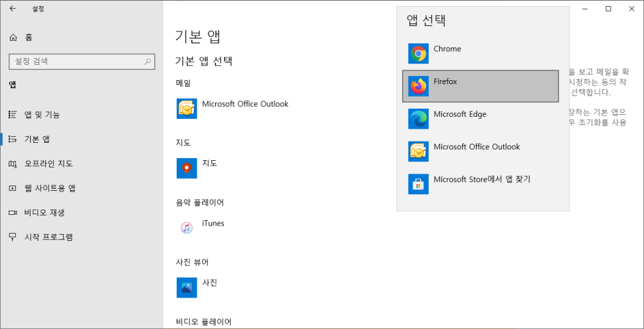Change default 지도 map app
This screenshot has width=644, height=329.
[x=197, y=168]
